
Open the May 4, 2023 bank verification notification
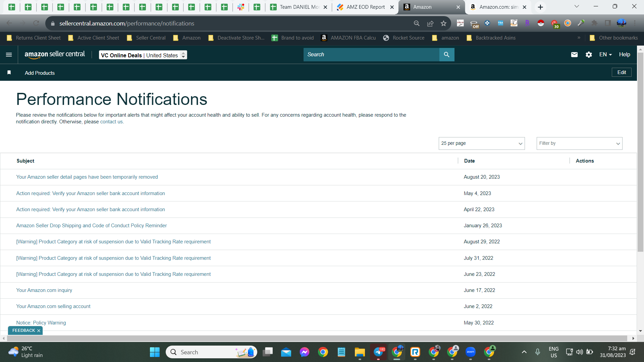click(91, 193)
